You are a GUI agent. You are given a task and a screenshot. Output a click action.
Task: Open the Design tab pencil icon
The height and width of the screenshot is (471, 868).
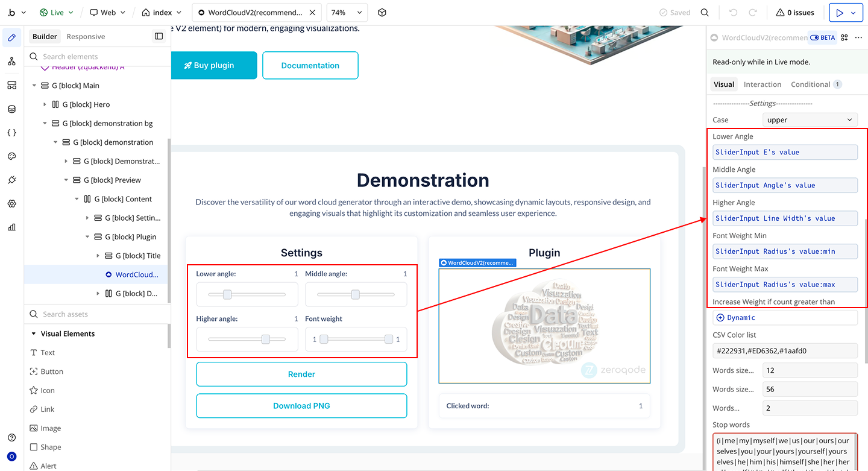click(x=11, y=38)
